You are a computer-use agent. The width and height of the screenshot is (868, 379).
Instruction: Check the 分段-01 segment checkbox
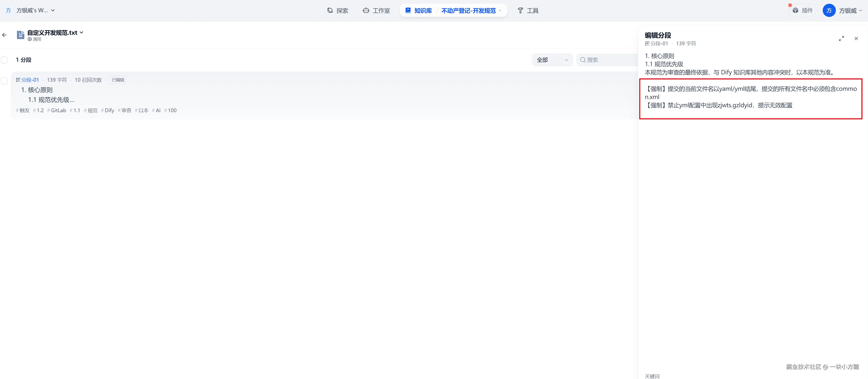tap(4, 80)
